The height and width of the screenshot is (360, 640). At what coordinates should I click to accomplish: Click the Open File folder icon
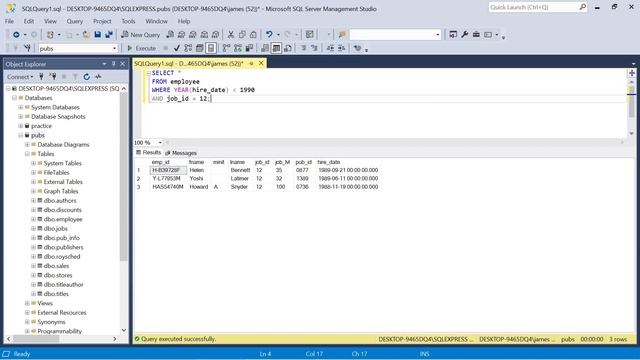pos(86,35)
